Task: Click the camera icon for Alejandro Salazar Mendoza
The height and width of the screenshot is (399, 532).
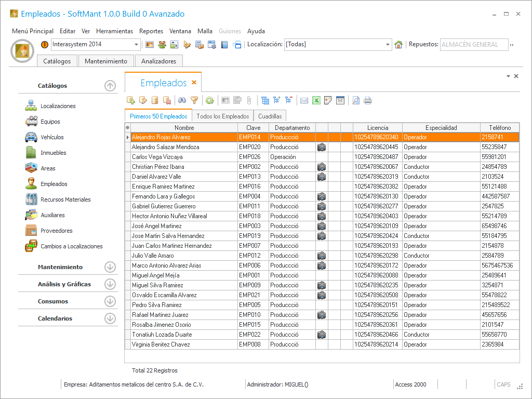Action: point(322,147)
